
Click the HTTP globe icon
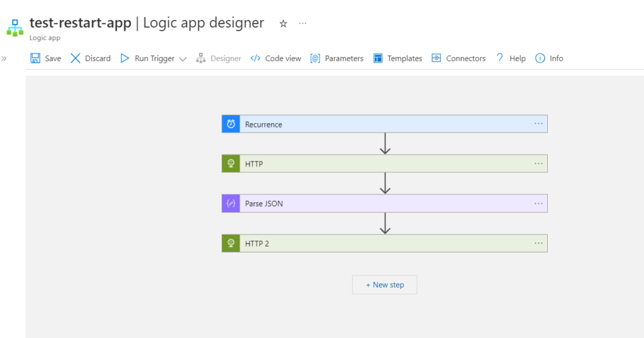[x=231, y=164]
